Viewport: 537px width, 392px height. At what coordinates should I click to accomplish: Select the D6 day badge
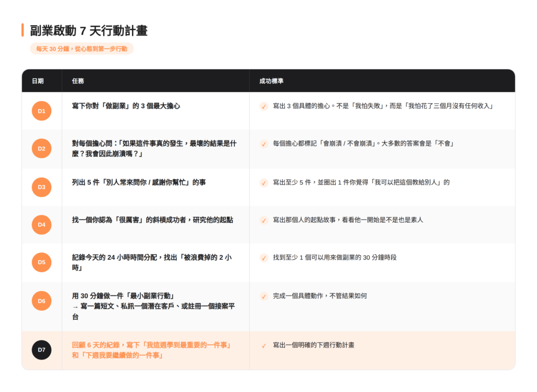pyautogui.click(x=41, y=301)
